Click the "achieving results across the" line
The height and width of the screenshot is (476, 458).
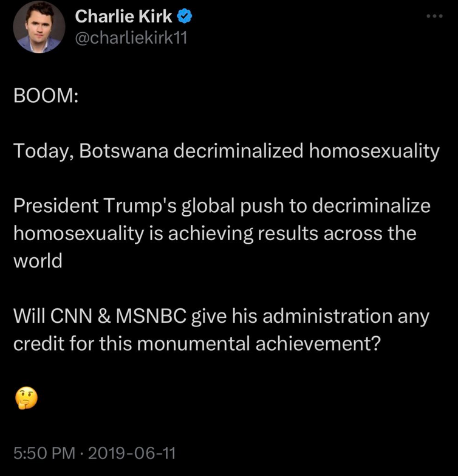(292, 233)
